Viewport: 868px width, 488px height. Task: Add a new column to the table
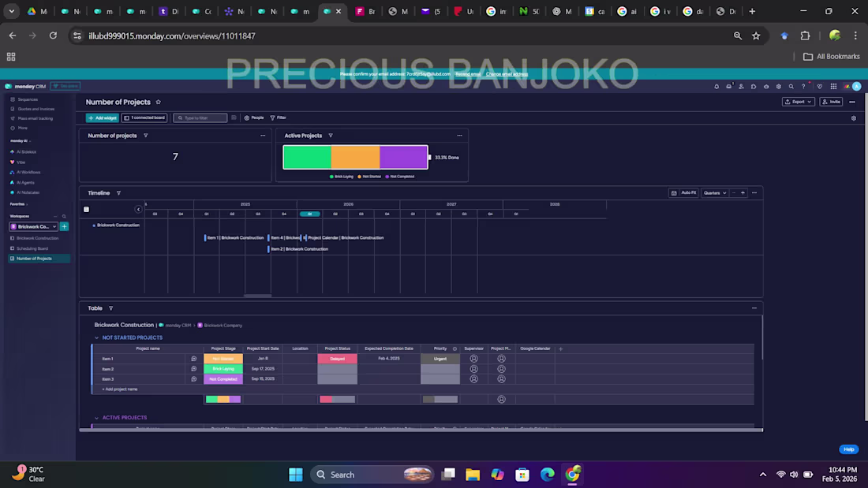pyautogui.click(x=561, y=349)
